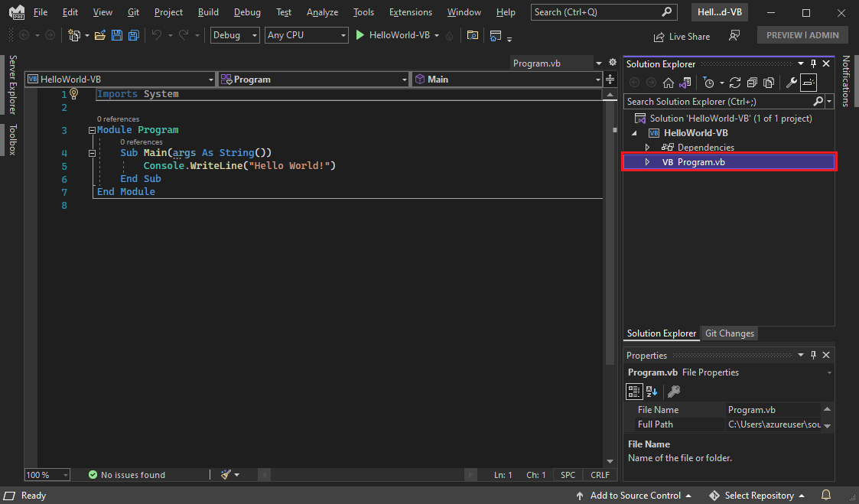Viewport: 859px width, 504px height.
Task: Switch to the Git Changes tab
Action: coord(729,333)
